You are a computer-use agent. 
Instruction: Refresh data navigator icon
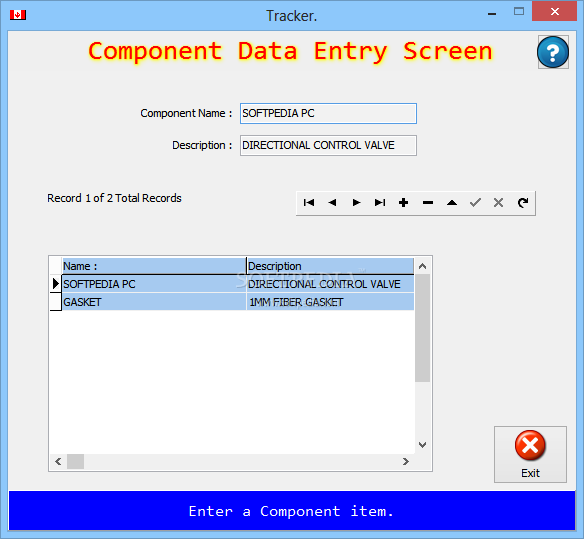click(523, 203)
